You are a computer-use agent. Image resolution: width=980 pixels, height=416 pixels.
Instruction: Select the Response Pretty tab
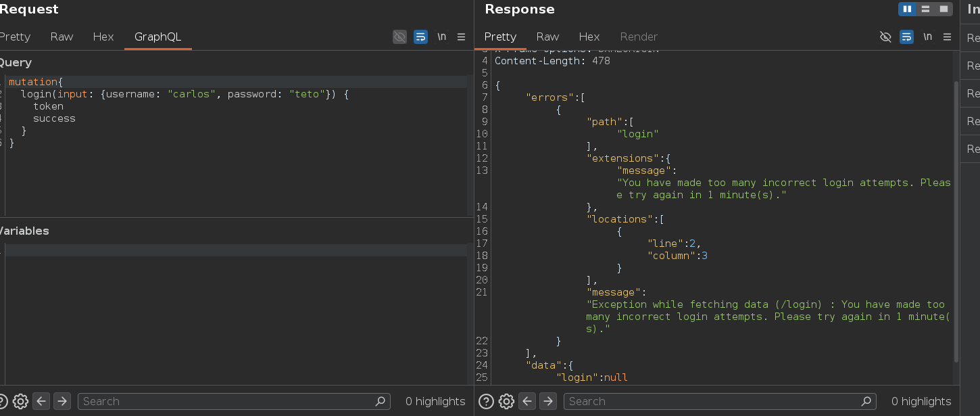point(500,37)
